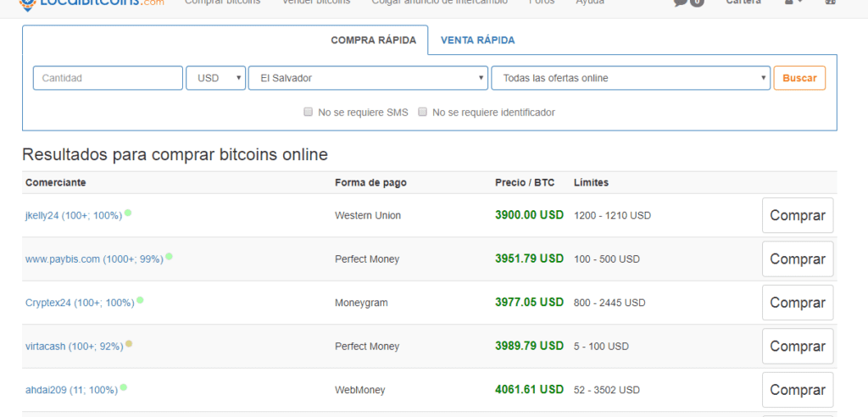Click the 4061.61 USD price

[x=529, y=390]
